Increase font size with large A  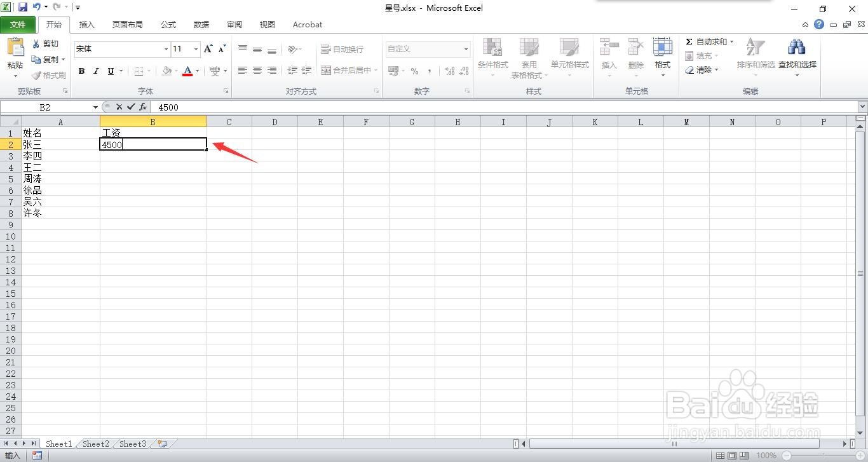tap(208, 49)
